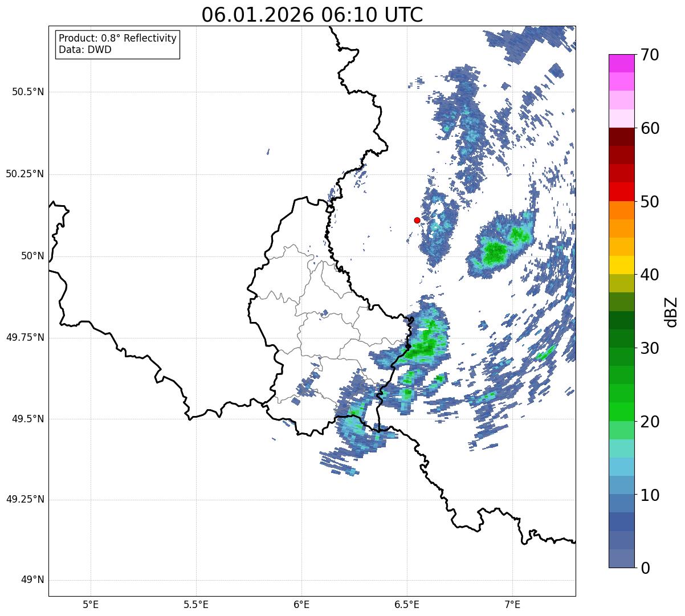Click the colorbar tick label "0"
Image resolution: width=685 pixels, height=616 pixels.
(x=645, y=568)
